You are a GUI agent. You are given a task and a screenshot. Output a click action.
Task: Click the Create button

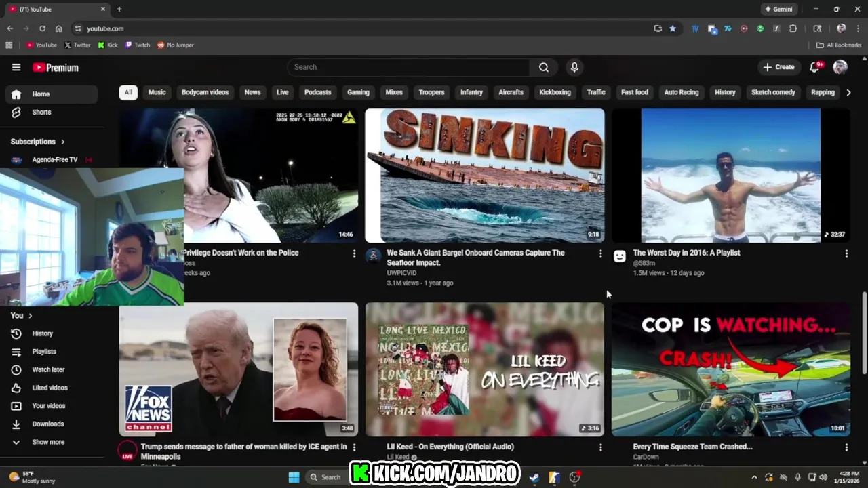click(778, 67)
